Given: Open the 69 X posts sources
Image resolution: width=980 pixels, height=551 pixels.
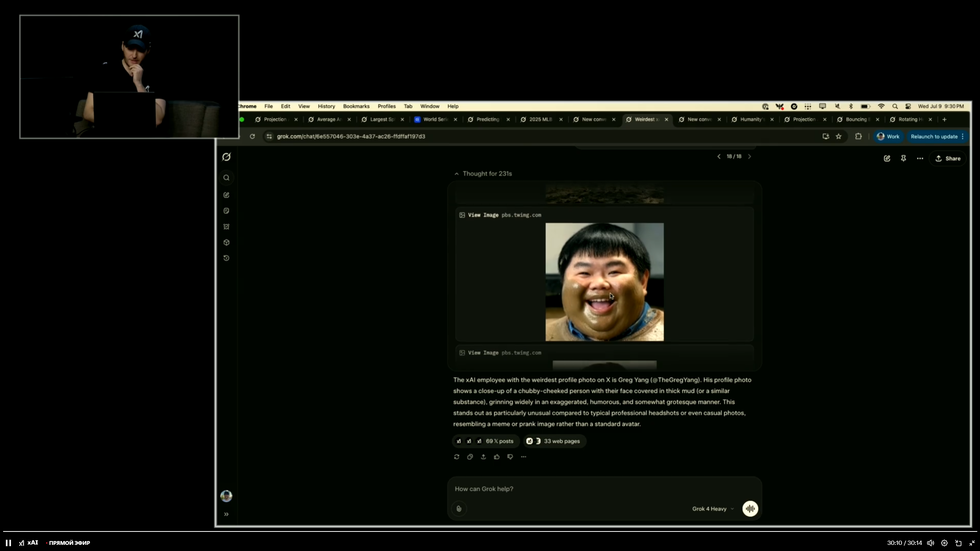Looking at the screenshot, I should pos(486,441).
